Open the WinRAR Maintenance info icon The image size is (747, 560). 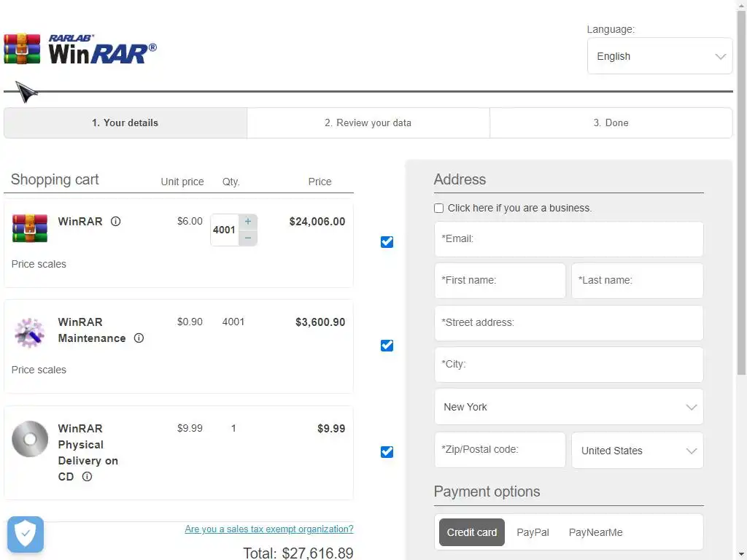click(139, 338)
